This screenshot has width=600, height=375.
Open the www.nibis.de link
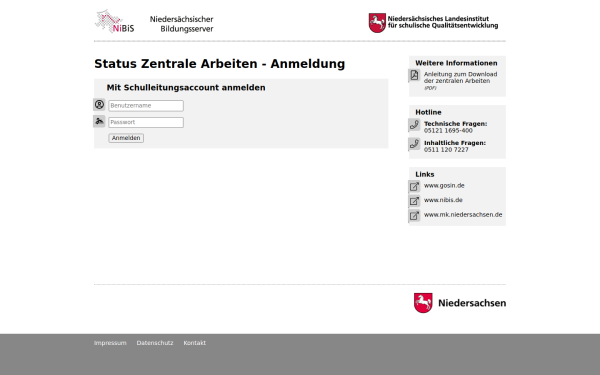(443, 200)
